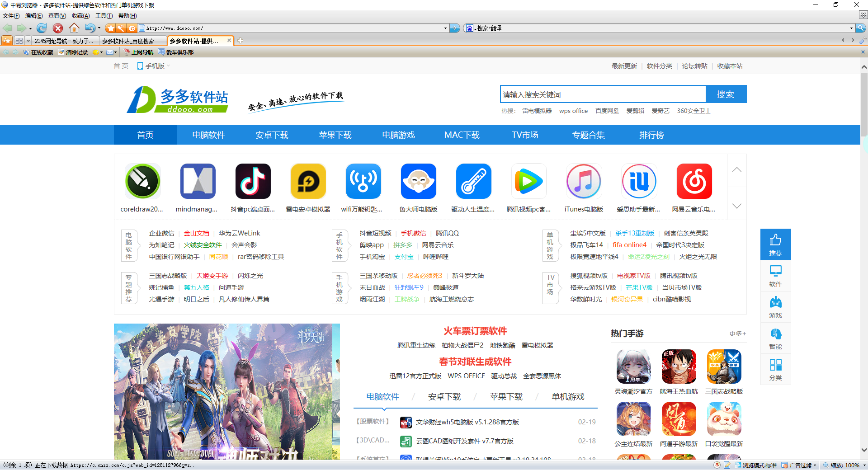Open the 雷电安卓模拟器 icon
The width and height of the screenshot is (868, 470).
(x=308, y=181)
